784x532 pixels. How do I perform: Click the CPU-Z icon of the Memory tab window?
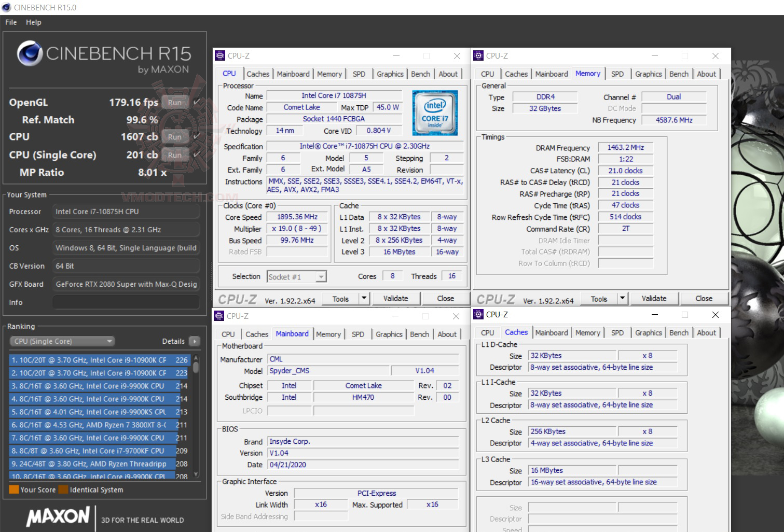pyautogui.click(x=478, y=56)
